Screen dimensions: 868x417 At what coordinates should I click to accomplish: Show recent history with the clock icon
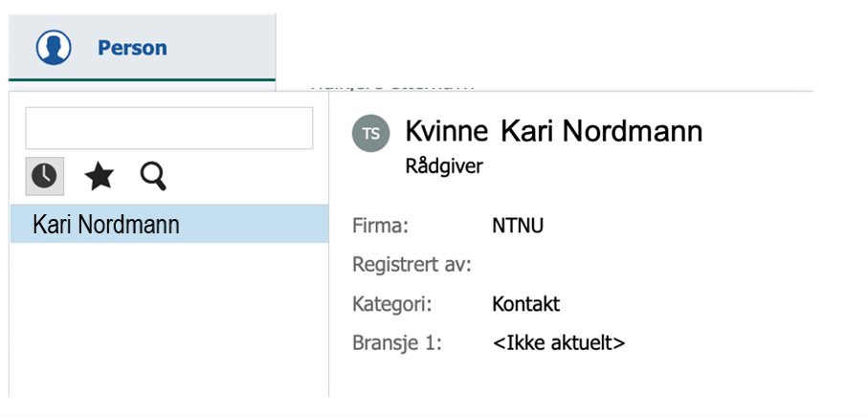click(44, 176)
